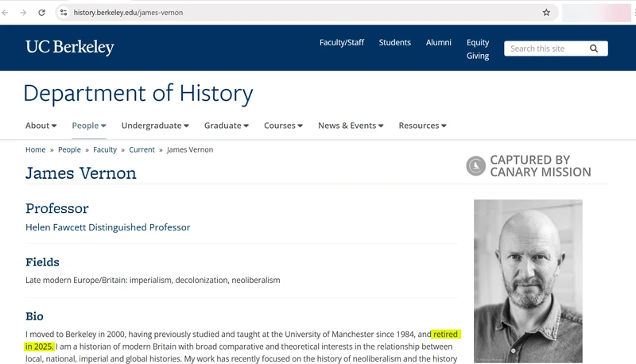Reload the page with refresh icon
Screen dimensions: 636x364
pos(41,13)
